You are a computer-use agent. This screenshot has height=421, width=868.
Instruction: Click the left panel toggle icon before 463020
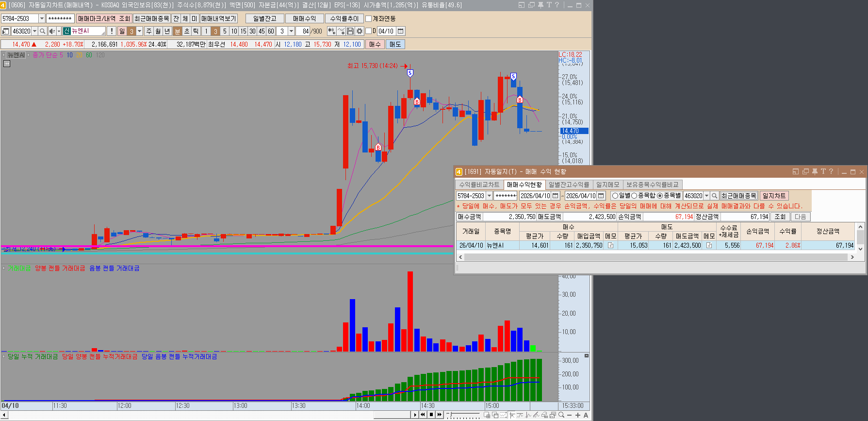pyautogui.click(x=5, y=31)
